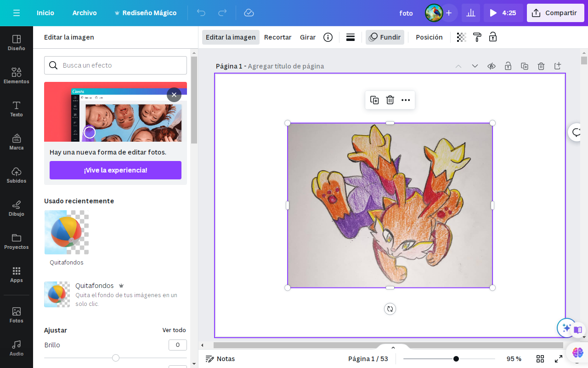Viewport: 588px width, 368px height.
Task: Start presentation 4:25 play button
Action: [x=503, y=13]
